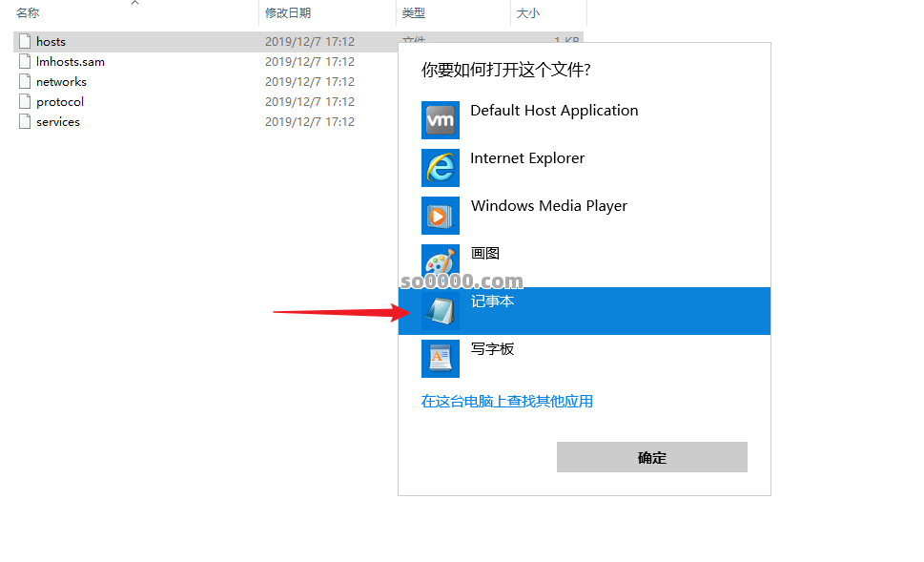Select the services file name

(58, 121)
